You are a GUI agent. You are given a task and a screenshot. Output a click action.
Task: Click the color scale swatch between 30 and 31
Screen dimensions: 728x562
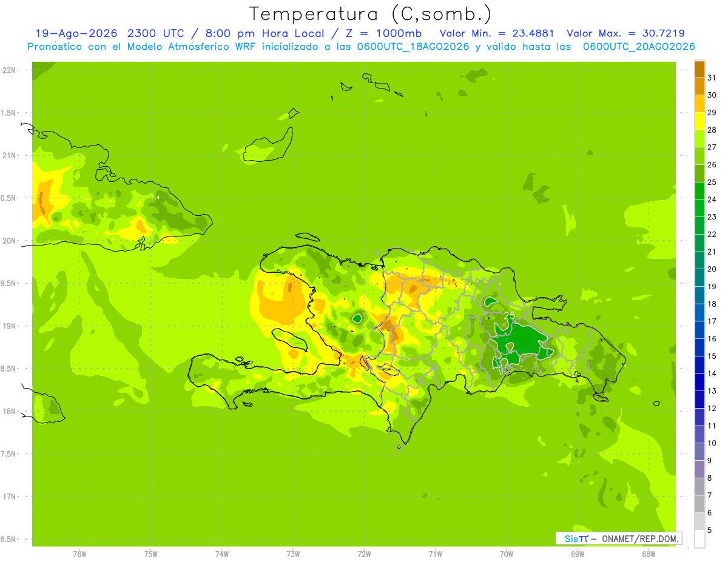click(x=699, y=86)
